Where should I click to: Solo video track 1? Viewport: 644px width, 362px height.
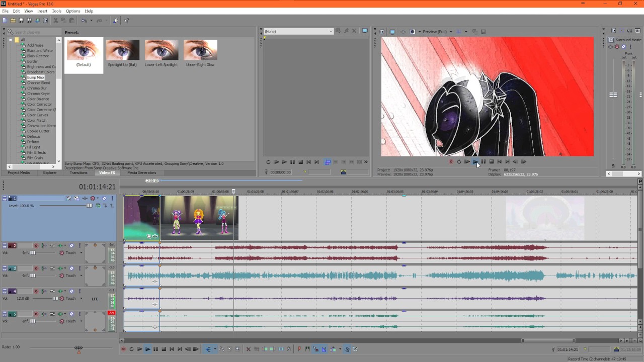pos(112,198)
